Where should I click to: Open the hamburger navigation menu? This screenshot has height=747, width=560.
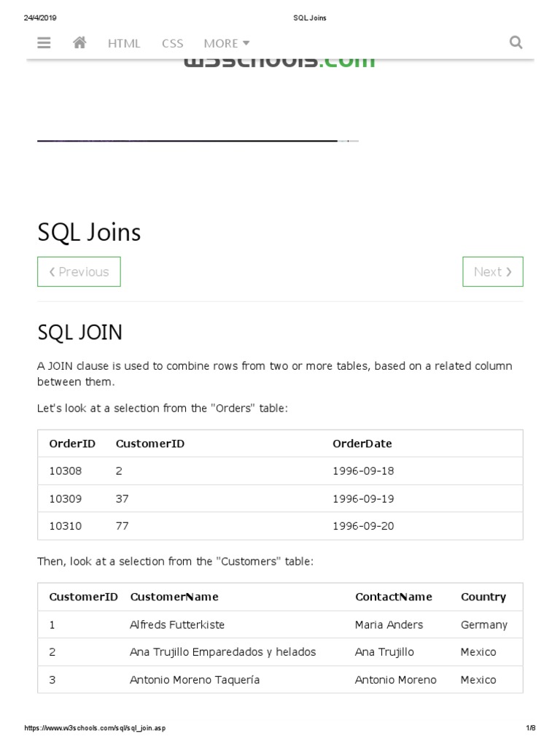point(44,42)
